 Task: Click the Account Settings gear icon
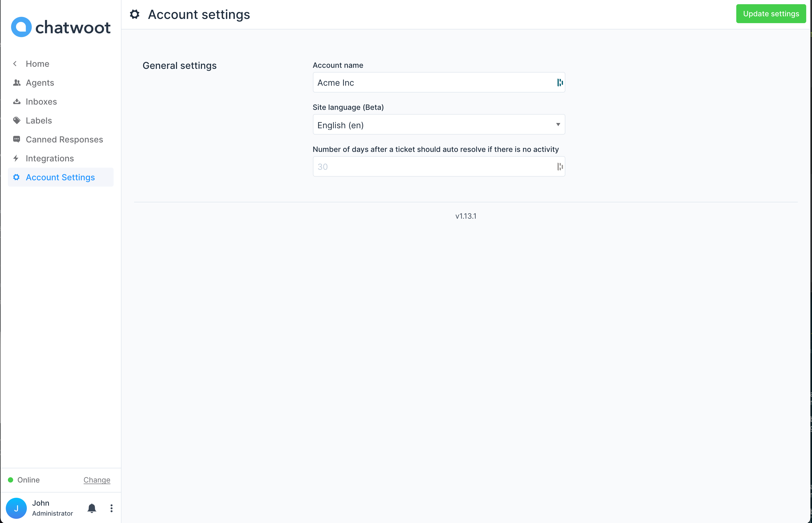[x=17, y=177]
